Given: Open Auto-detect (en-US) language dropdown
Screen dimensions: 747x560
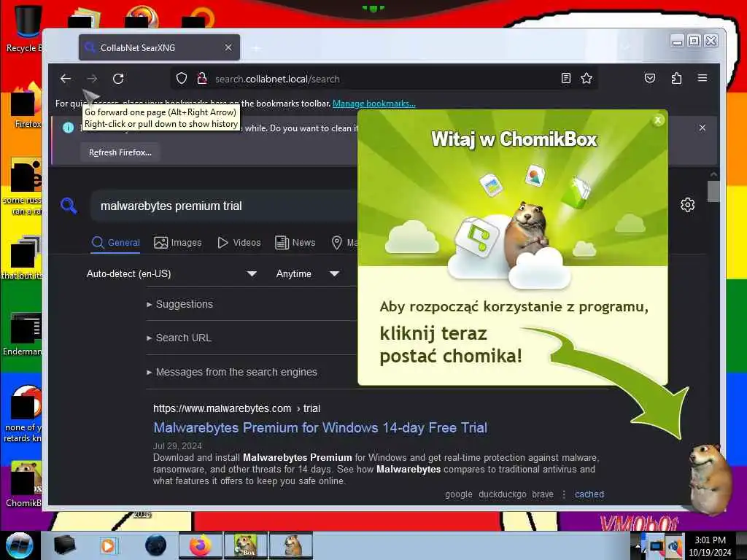Looking at the screenshot, I should (x=171, y=274).
